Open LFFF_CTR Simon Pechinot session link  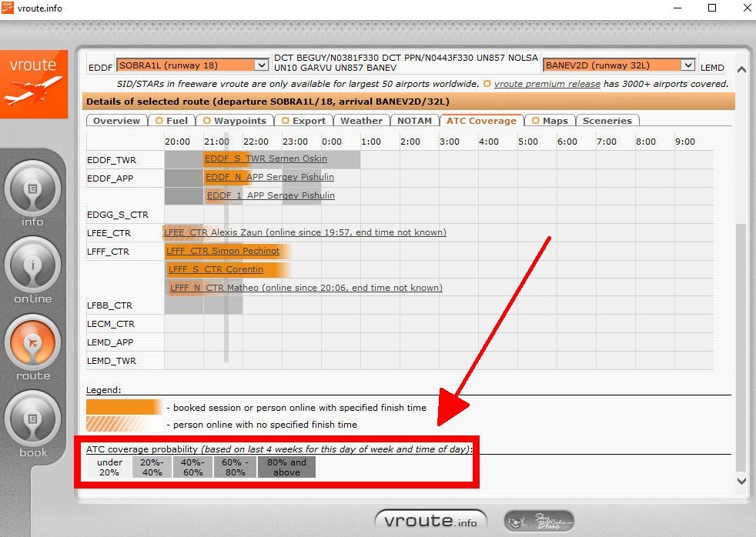point(224,251)
